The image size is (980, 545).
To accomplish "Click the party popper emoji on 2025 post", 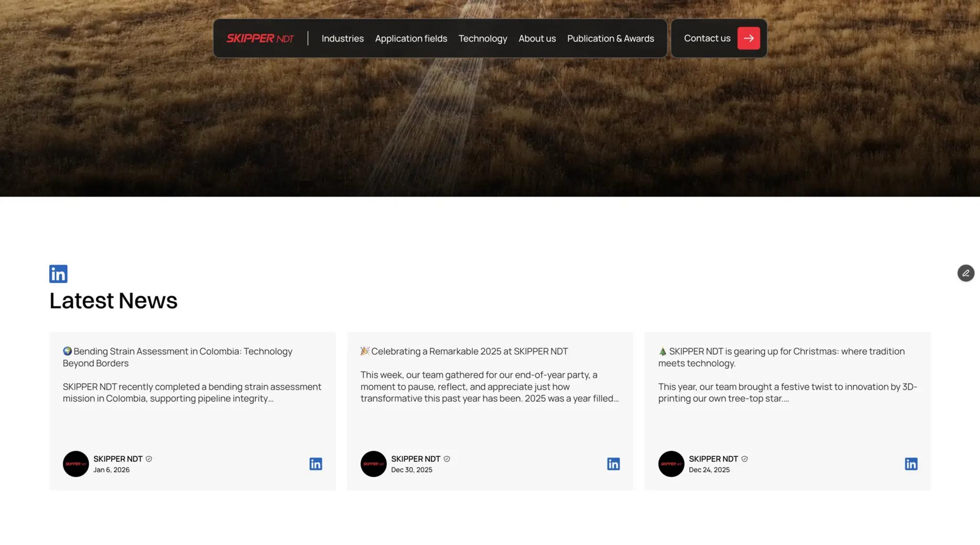I will click(x=365, y=351).
